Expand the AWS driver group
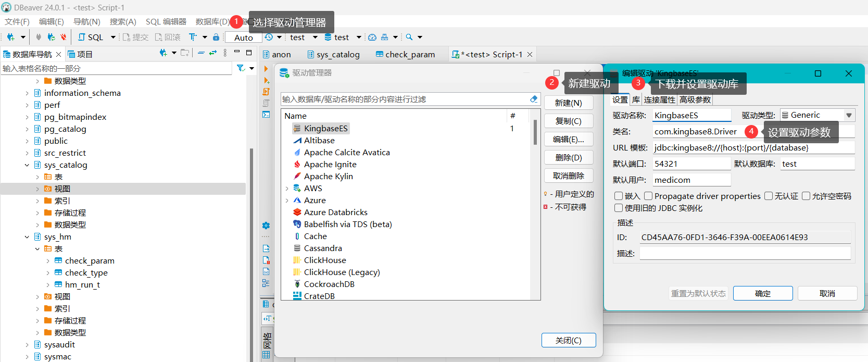868x362 pixels. point(287,189)
